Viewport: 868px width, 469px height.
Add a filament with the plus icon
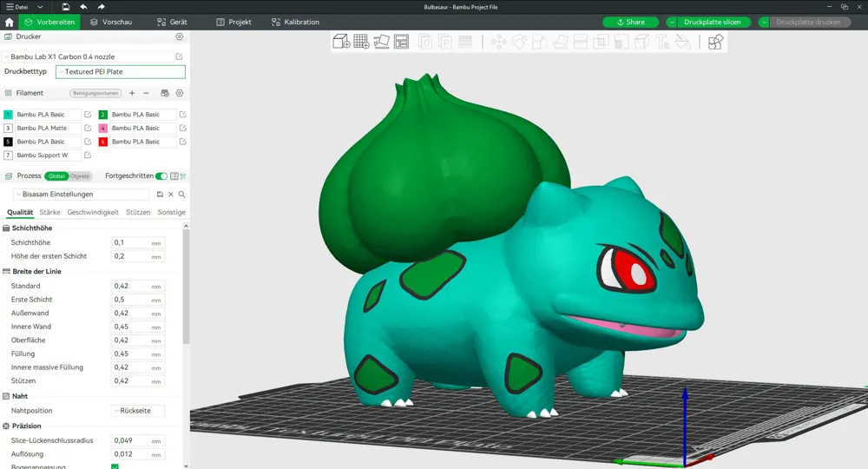coord(132,93)
